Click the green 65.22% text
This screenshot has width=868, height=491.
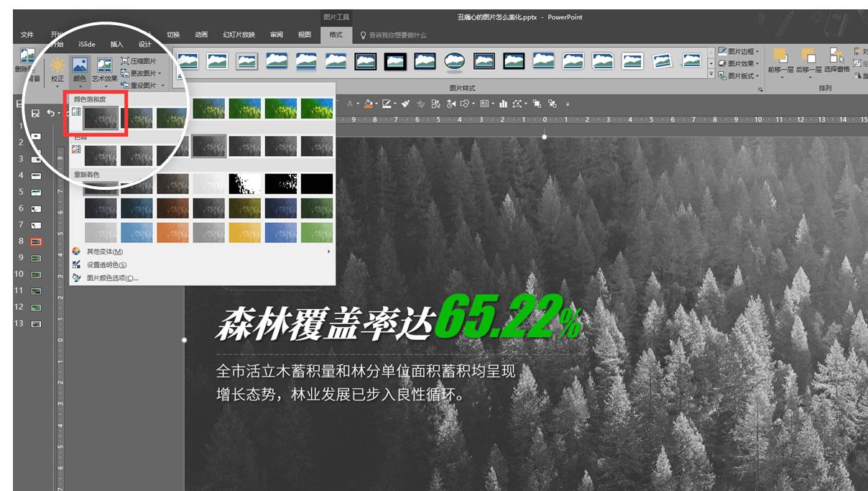[509, 317]
